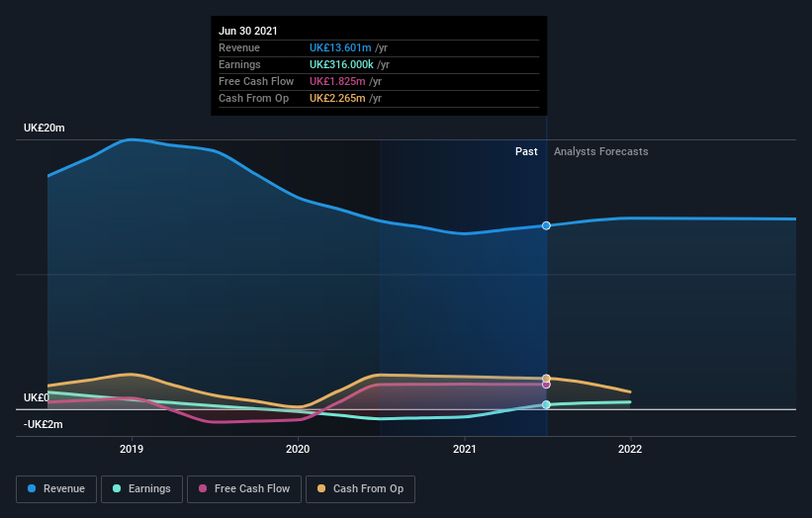Click the Past section label

click(x=526, y=151)
